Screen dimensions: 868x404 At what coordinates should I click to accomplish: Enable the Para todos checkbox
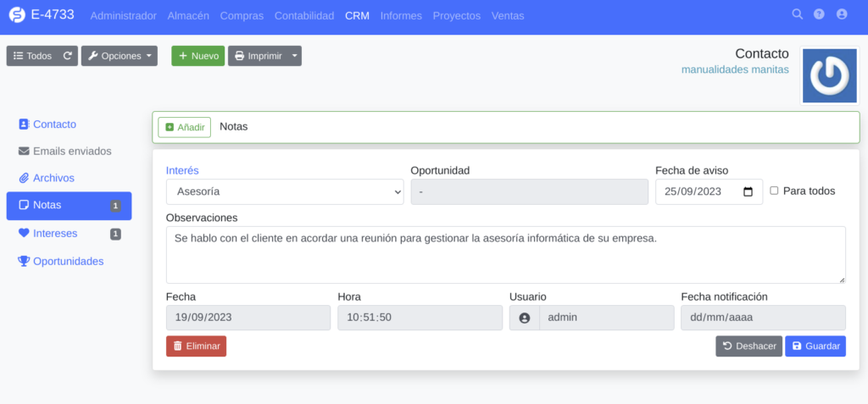pos(774,191)
